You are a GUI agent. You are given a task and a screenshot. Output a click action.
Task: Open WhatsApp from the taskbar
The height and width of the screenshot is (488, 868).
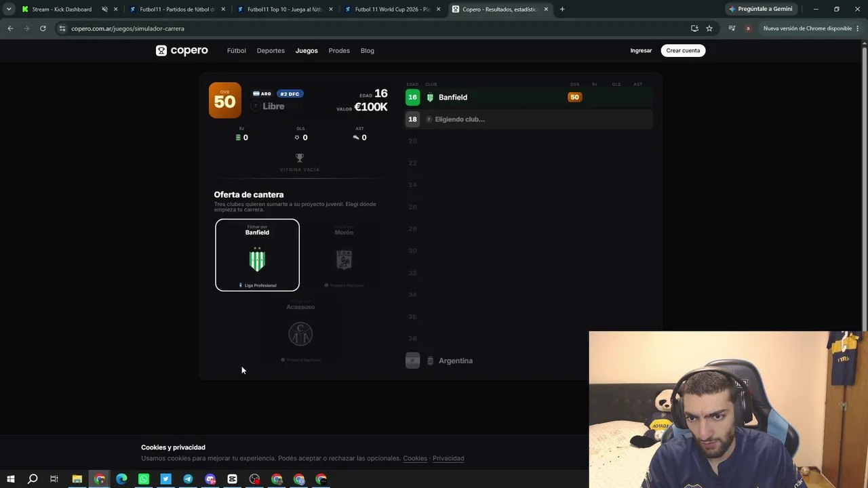[x=144, y=479]
